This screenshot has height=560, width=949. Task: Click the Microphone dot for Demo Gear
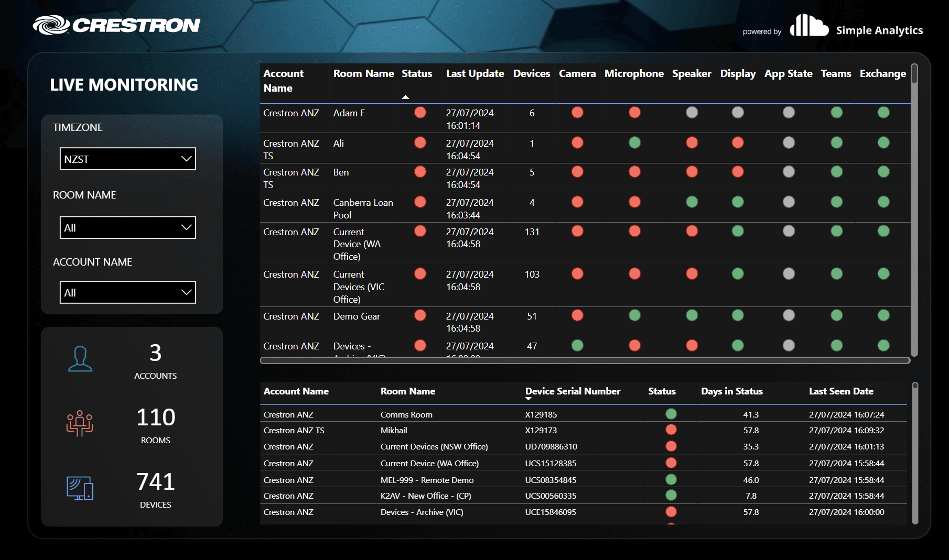tap(634, 315)
